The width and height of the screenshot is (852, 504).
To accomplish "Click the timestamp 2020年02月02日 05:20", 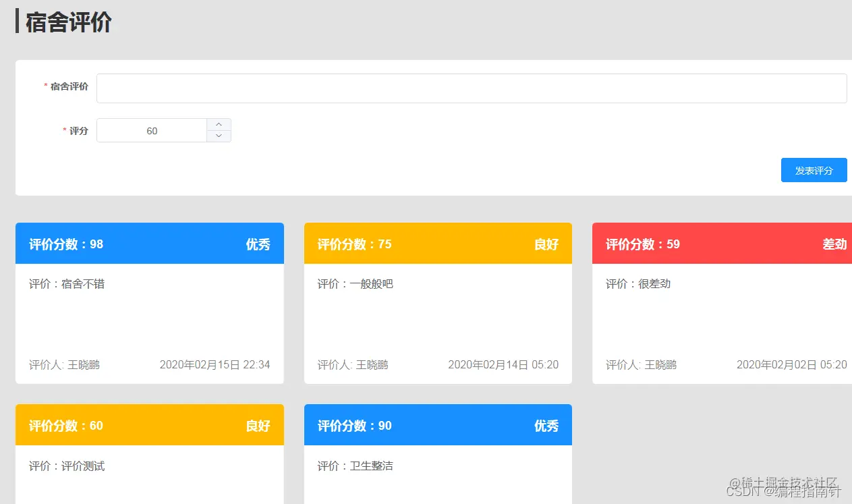I will tap(792, 365).
